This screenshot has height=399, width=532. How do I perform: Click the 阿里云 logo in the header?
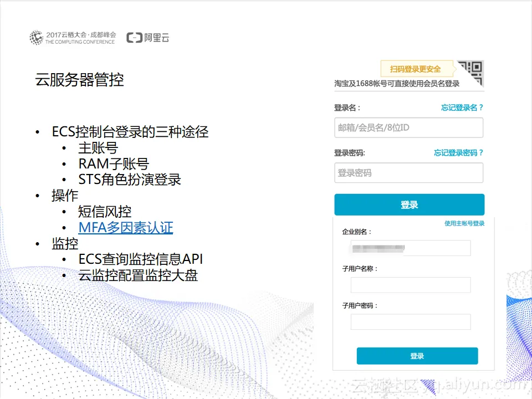[x=147, y=38]
